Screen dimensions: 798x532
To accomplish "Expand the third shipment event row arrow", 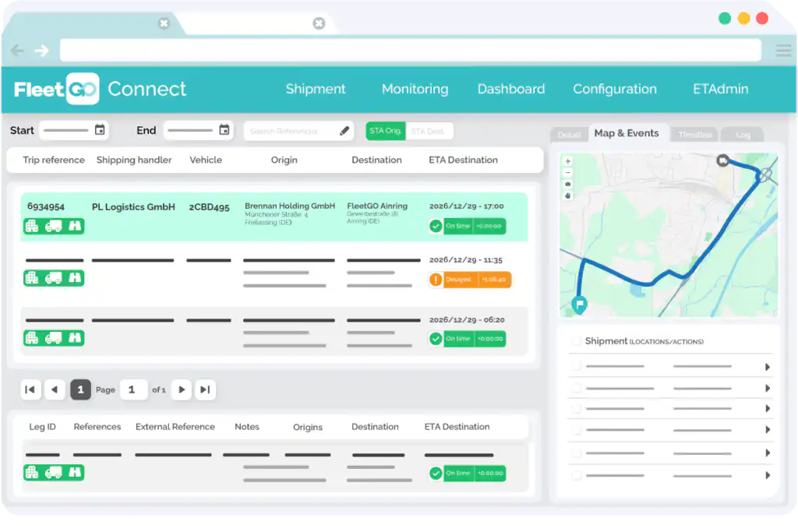I will pyautogui.click(x=768, y=408).
